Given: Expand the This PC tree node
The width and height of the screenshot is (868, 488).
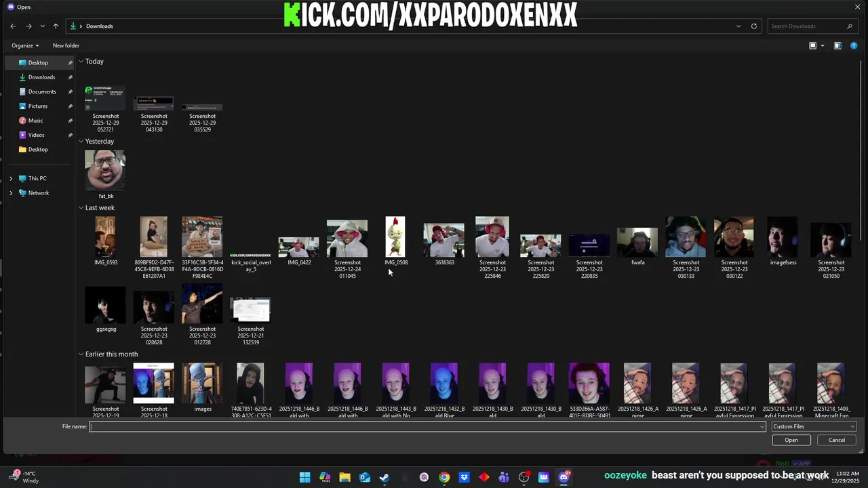Looking at the screenshot, I should 11,178.
